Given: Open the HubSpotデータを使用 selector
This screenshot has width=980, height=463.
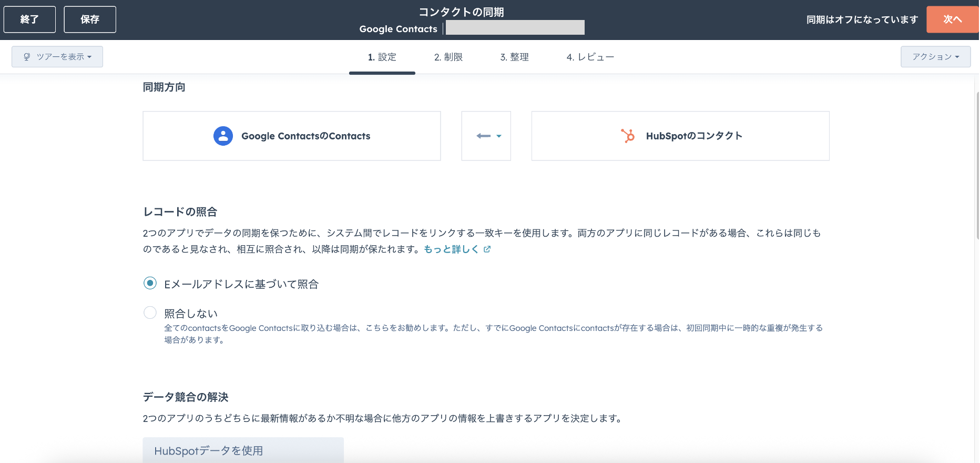Looking at the screenshot, I should 243,450.
